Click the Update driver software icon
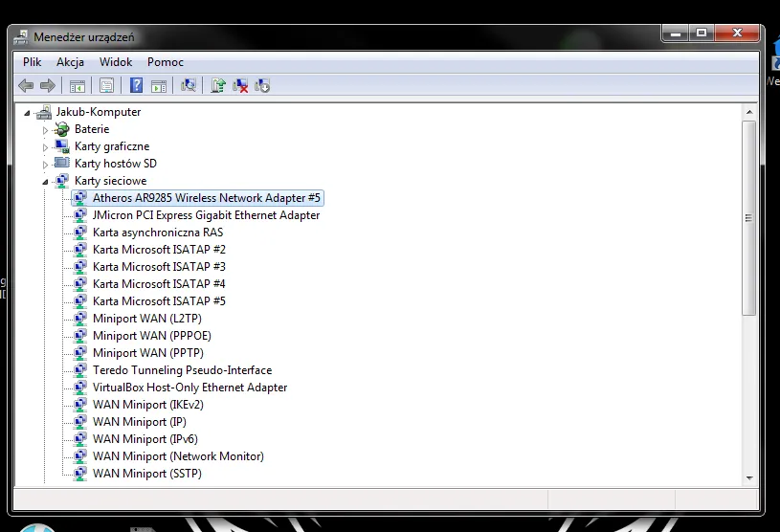 pos(218,86)
